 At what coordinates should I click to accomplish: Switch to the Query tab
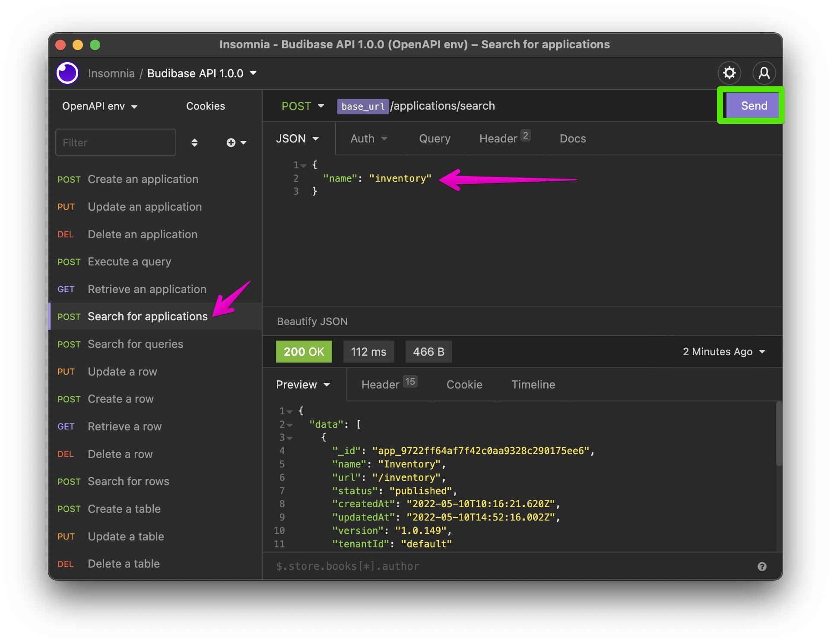(x=435, y=139)
